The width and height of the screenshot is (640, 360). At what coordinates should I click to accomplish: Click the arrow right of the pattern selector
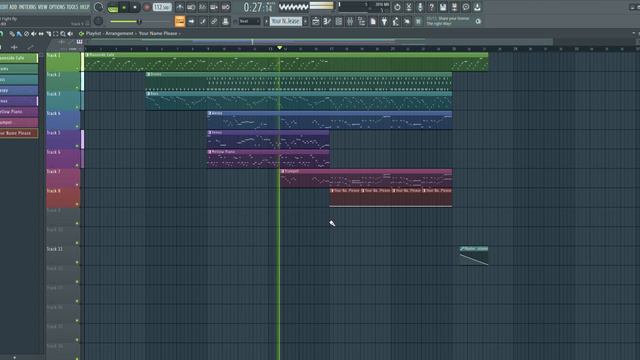(306, 21)
